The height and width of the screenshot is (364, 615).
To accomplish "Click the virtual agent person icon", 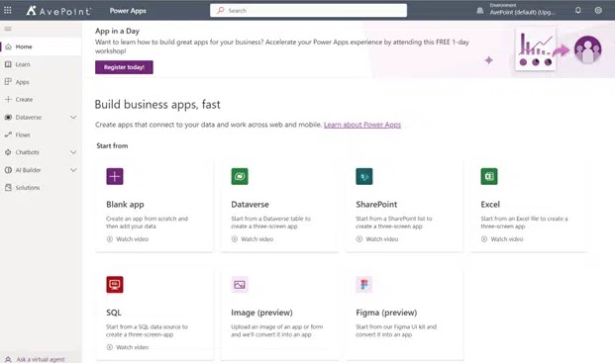I will coord(8,359).
